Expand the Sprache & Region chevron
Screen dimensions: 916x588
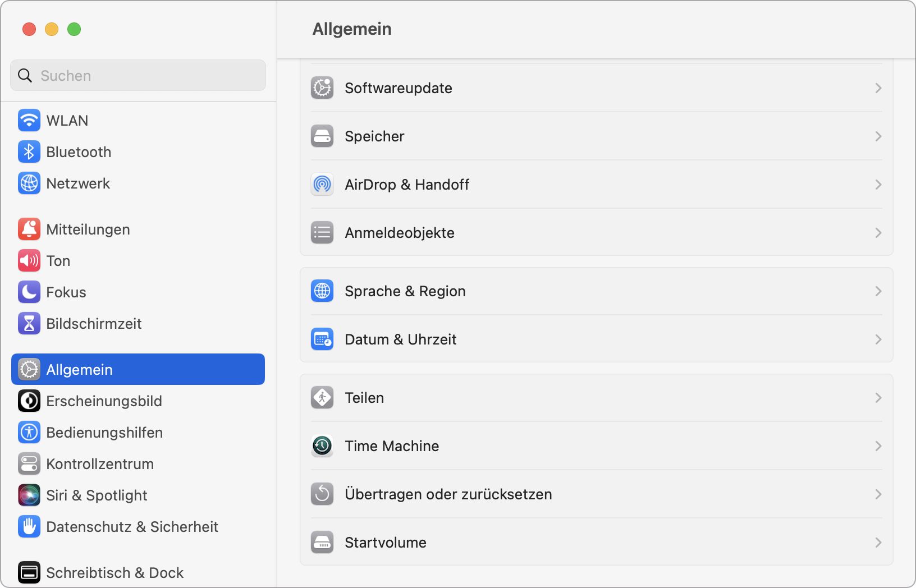pyautogui.click(x=877, y=291)
